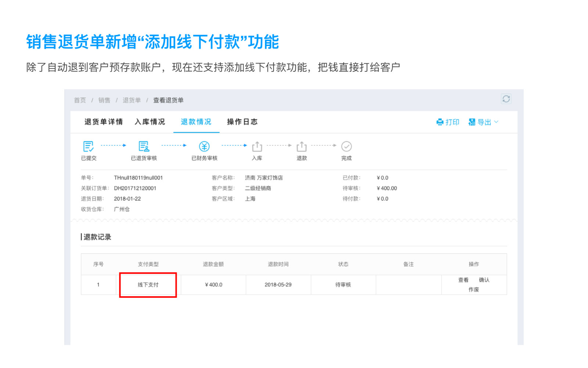Click the 已退货审核 step icon
The height and width of the screenshot is (368, 588).
[x=144, y=146]
